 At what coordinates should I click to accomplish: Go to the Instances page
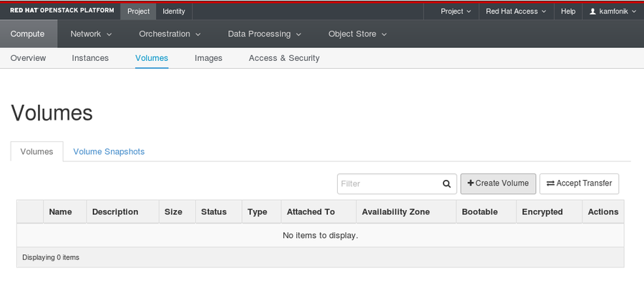[90, 58]
